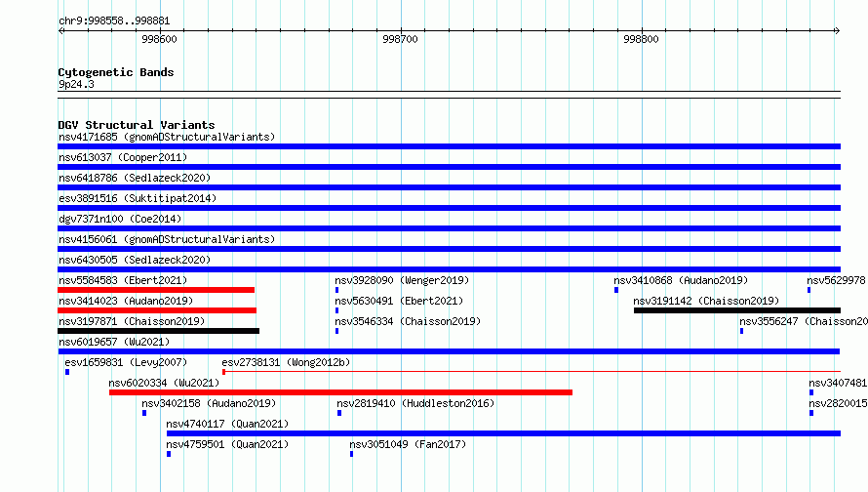Click the blue bar of esv3891516 (Suktitipat2014)
868x492 pixels.
point(449,208)
